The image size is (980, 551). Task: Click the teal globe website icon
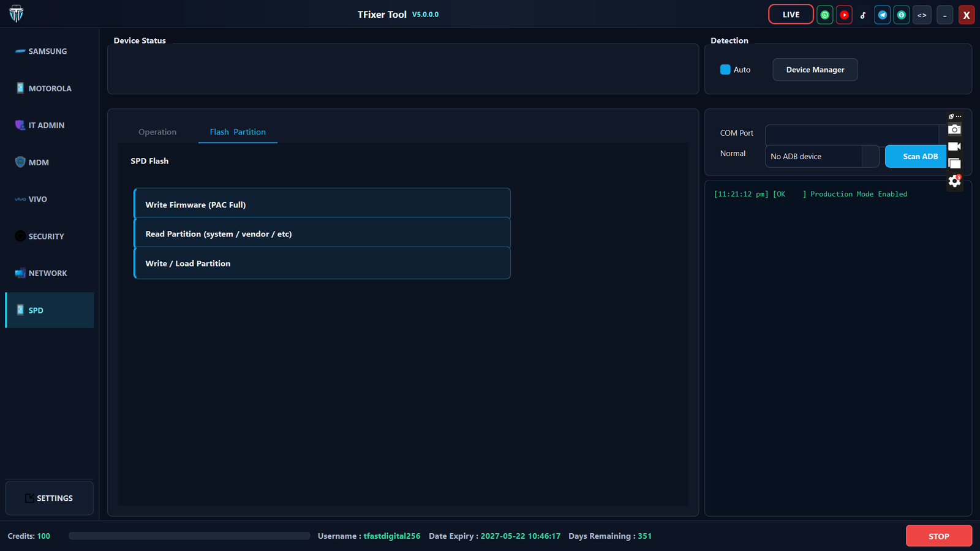pyautogui.click(x=902, y=15)
